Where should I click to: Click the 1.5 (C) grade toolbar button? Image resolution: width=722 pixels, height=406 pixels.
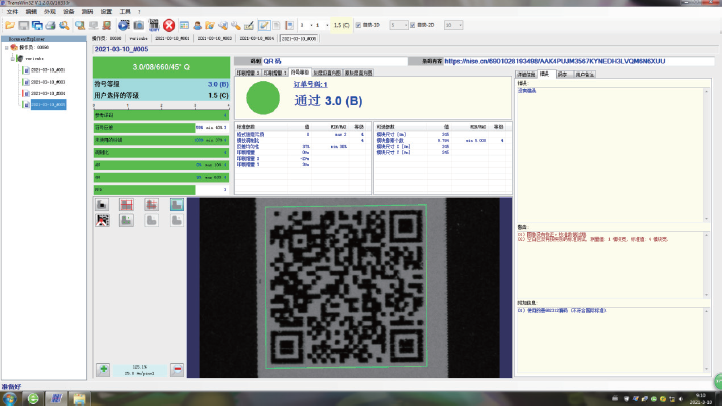point(341,24)
